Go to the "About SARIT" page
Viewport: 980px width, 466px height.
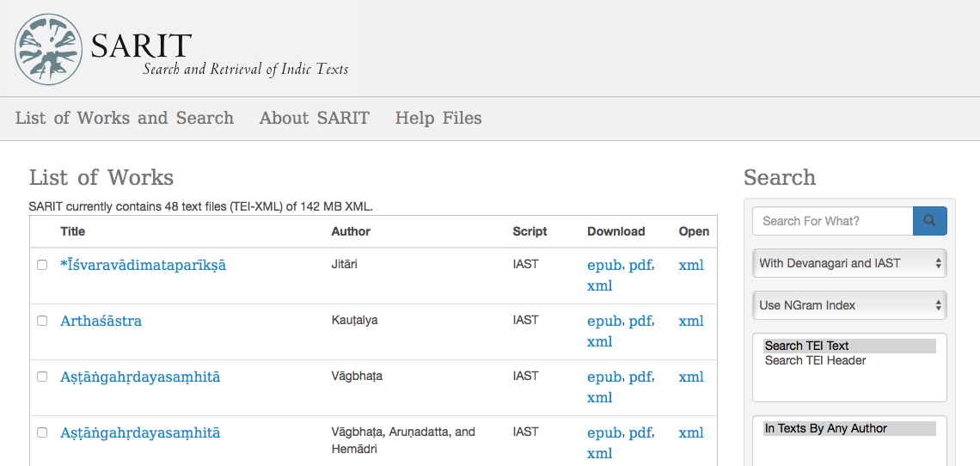315,119
